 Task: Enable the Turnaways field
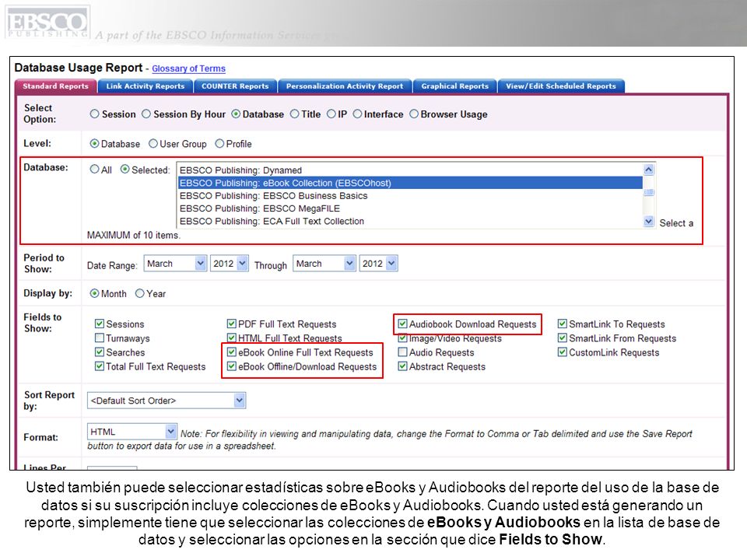pos(99,338)
